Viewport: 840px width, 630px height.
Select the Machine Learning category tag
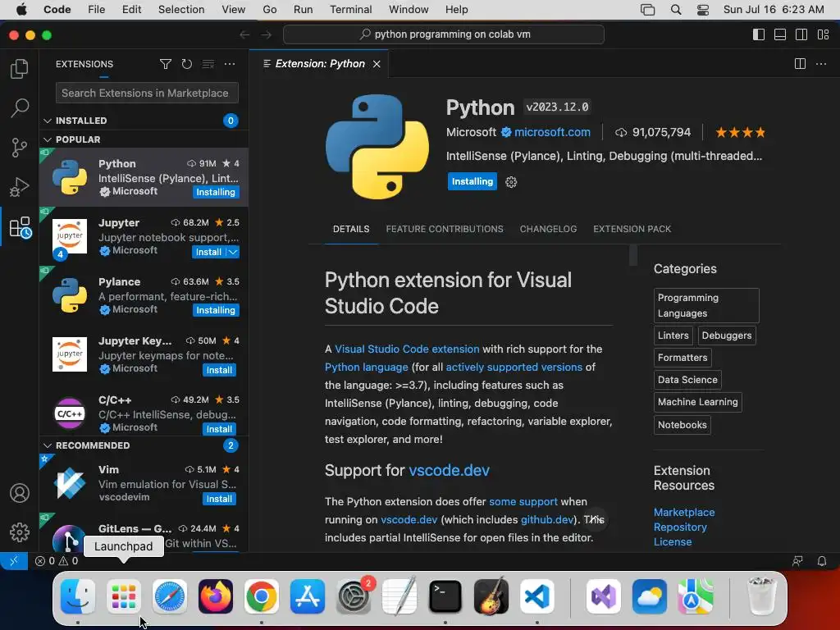697,402
